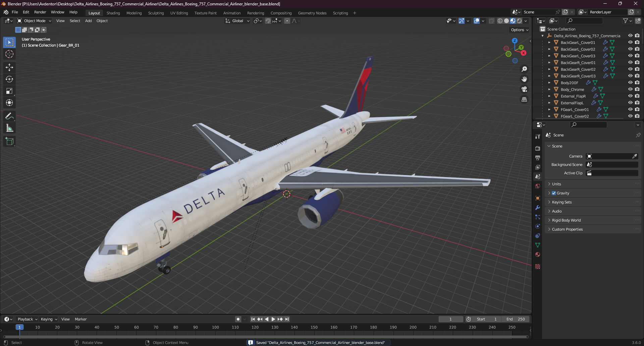Click Play animation button
This screenshot has width=644, height=346.
[x=273, y=319]
